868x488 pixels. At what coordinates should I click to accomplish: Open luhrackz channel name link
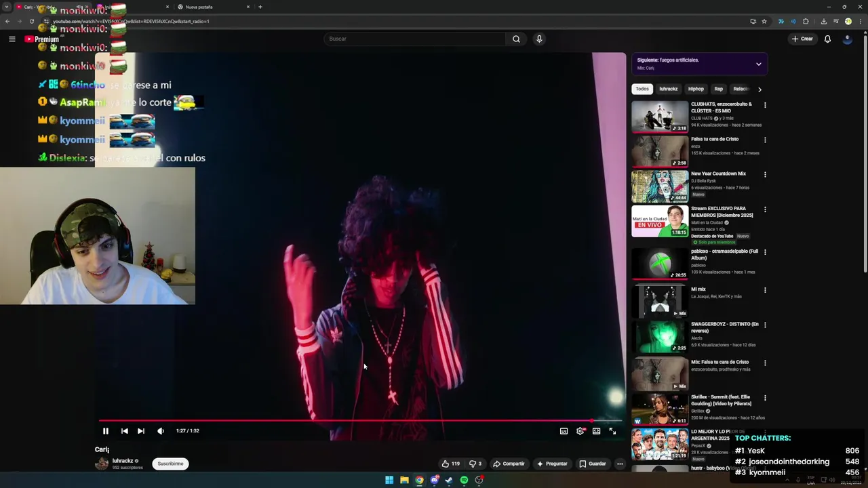pyautogui.click(x=123, y=461)
